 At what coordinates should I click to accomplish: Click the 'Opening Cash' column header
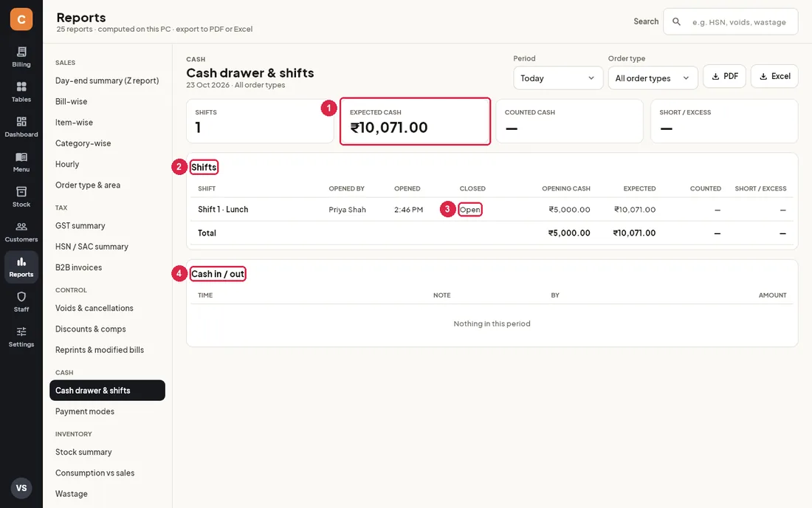tap(566, 188)
